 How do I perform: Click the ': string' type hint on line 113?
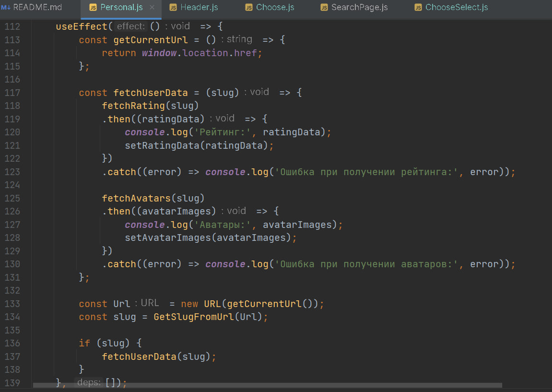[236, 39]
